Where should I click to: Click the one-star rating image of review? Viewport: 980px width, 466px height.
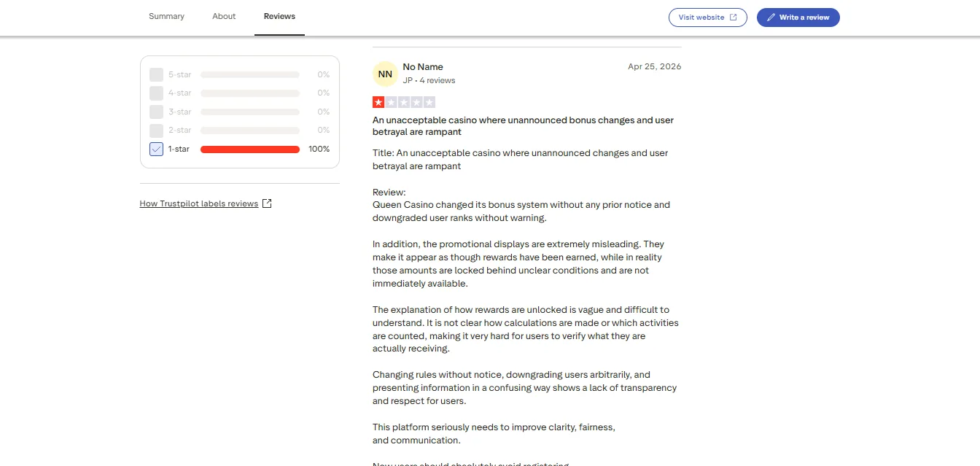404,102
